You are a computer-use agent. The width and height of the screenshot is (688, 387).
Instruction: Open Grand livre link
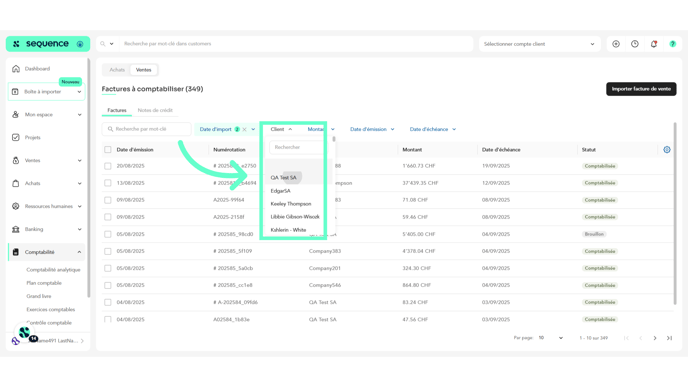39,296
